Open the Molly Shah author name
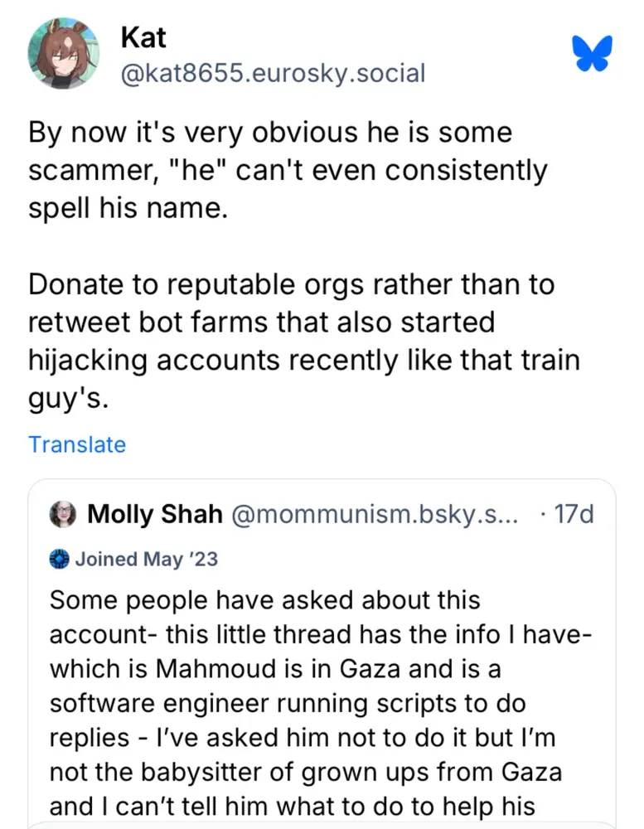 tap(155, 514)
